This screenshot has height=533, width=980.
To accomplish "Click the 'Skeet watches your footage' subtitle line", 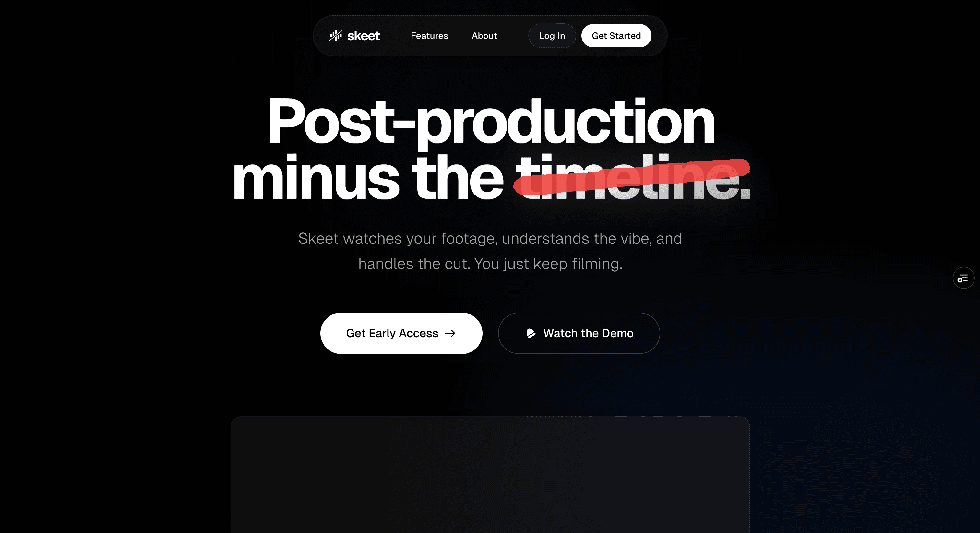I will [x=490, y=239].
